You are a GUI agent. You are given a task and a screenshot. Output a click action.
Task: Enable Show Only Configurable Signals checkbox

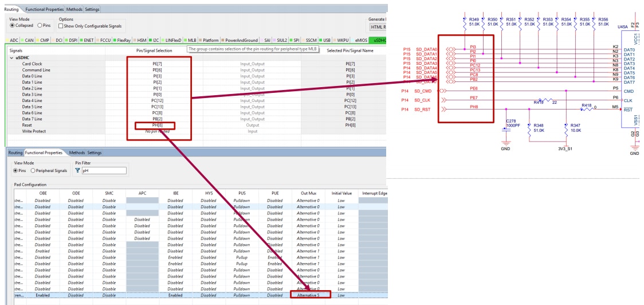click(x=62, y=26)
